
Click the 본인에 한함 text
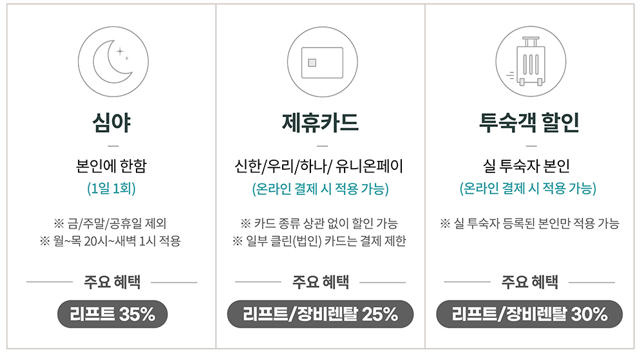tap(111, 167)
